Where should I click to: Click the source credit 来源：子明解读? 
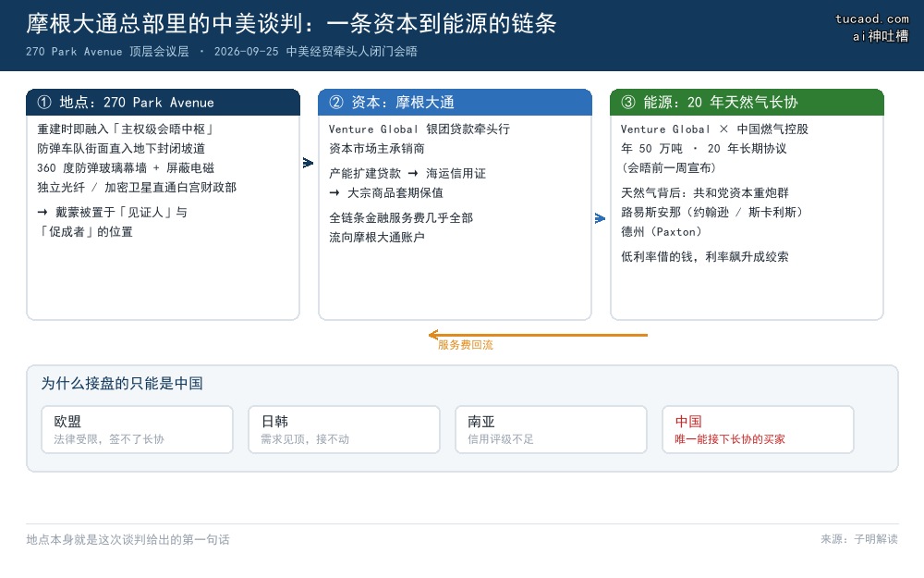click(859, 539)
